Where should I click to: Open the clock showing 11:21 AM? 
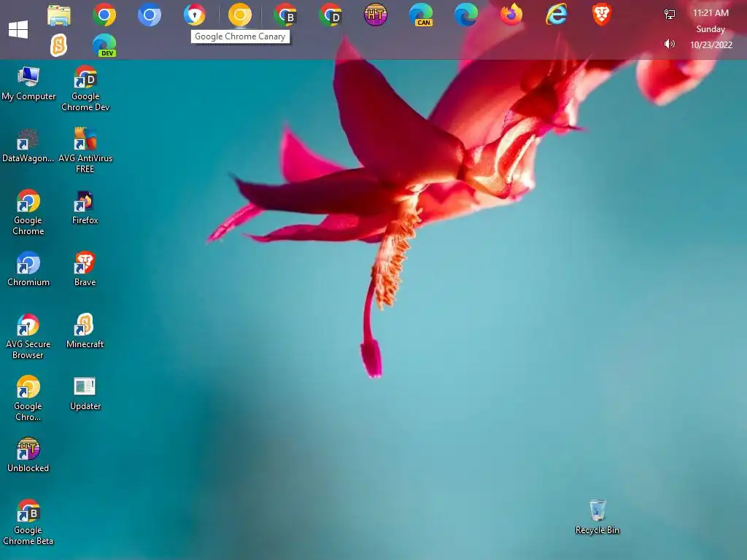click(x=711, y=13)
